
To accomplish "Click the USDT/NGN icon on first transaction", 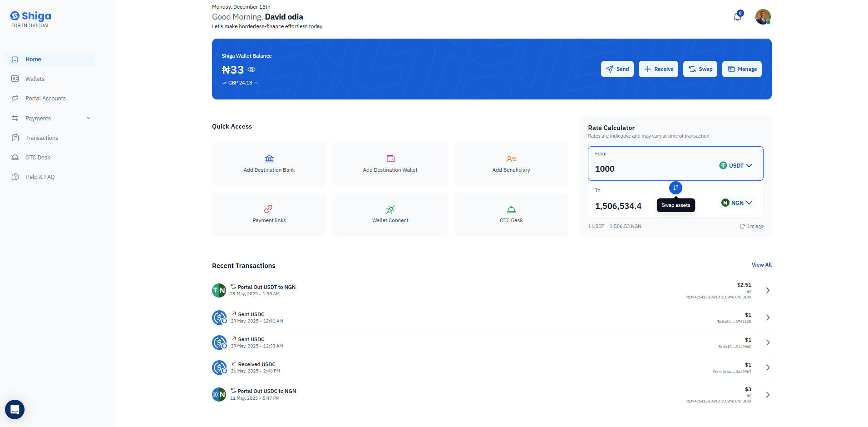I will coord(219,290).
